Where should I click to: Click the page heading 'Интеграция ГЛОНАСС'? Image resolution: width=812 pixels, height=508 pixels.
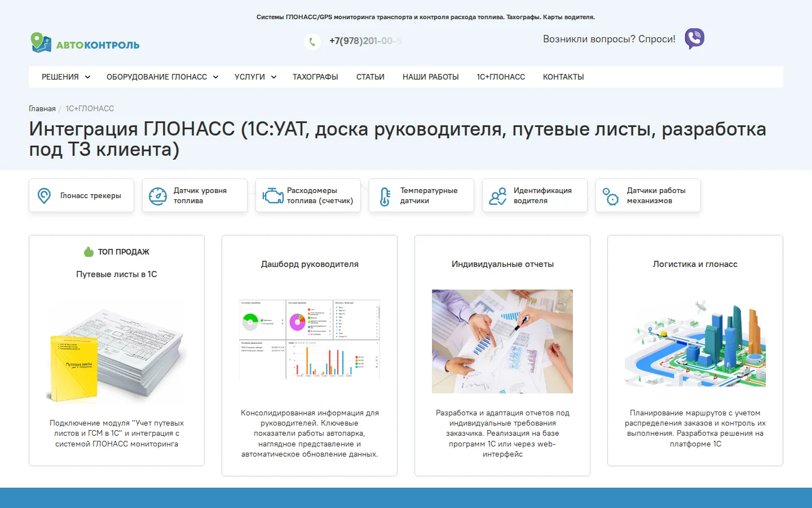pos(398,139)
